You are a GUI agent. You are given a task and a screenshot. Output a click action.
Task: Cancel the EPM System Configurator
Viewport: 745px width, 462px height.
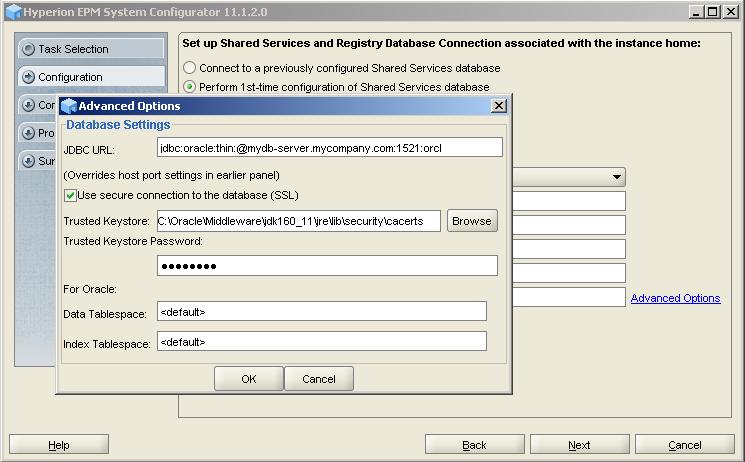pyautogui.click(x=685, y=445)
